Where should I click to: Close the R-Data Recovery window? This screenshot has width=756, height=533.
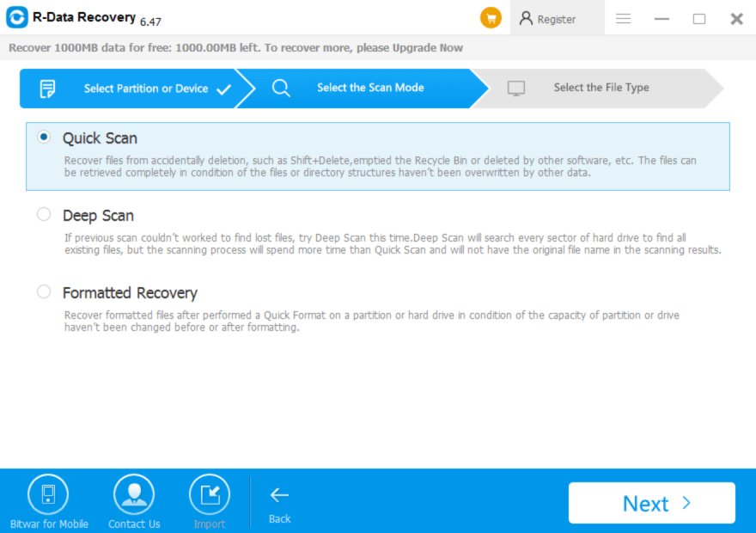point(737,19)
